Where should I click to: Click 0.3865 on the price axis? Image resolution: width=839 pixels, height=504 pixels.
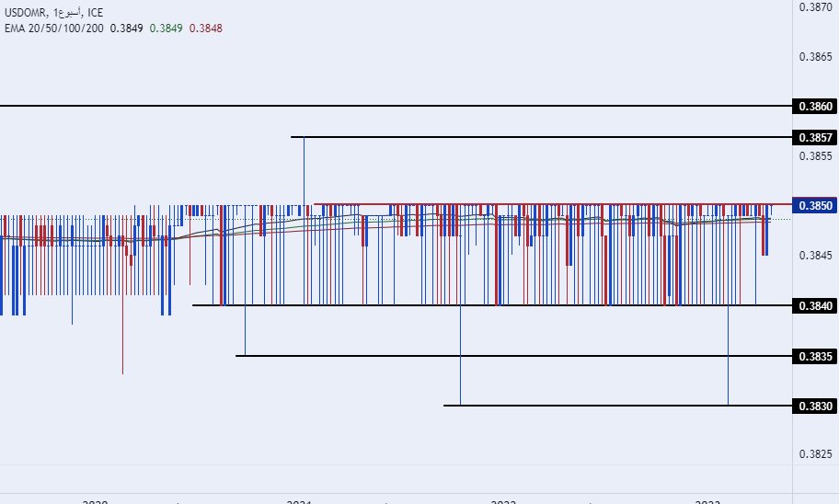click(x=815, y=57)
